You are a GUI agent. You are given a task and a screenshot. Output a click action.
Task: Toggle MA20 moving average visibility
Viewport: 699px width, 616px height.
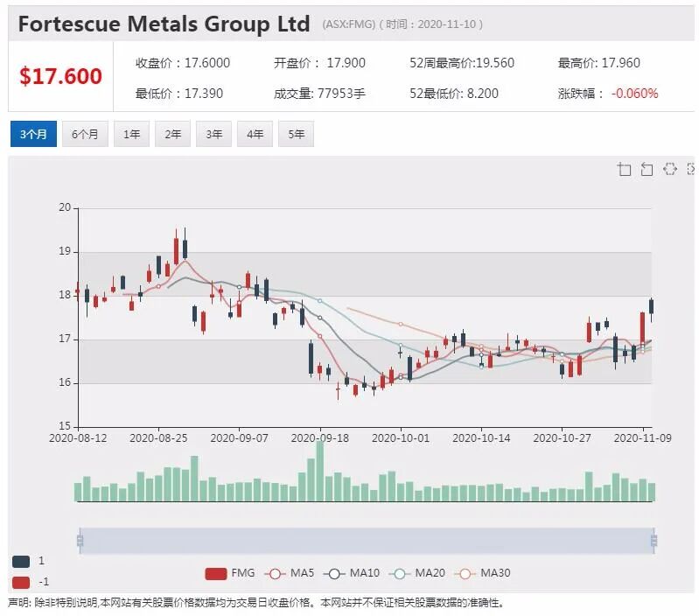[416, 573]
